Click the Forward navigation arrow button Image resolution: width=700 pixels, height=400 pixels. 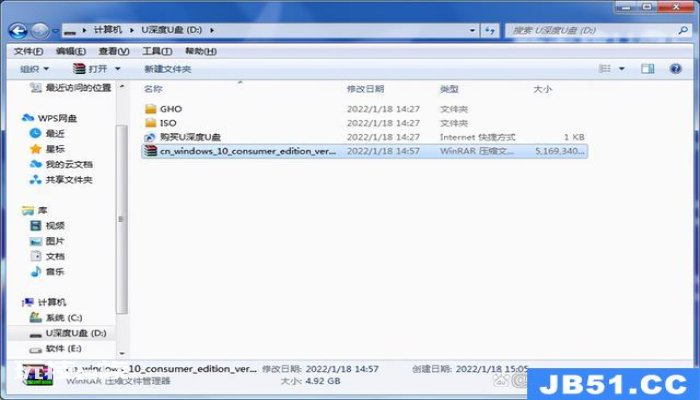[40, 30]
